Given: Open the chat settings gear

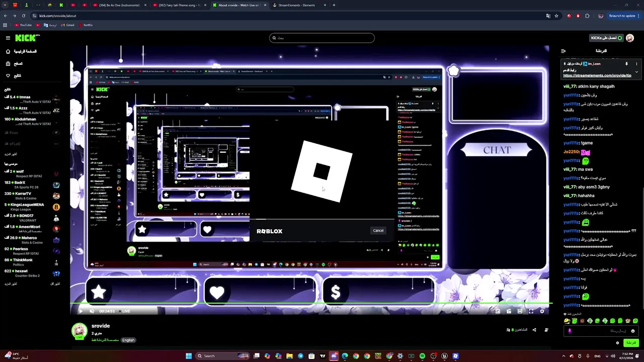Looking at the screenshot, I should coord(617,343).
